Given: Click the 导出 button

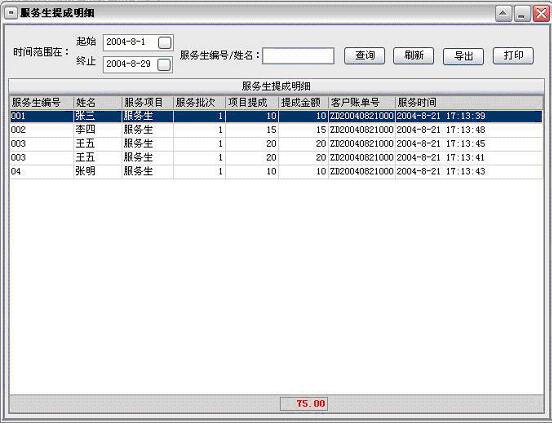Looking at the screenshot, I should (463, 56).
